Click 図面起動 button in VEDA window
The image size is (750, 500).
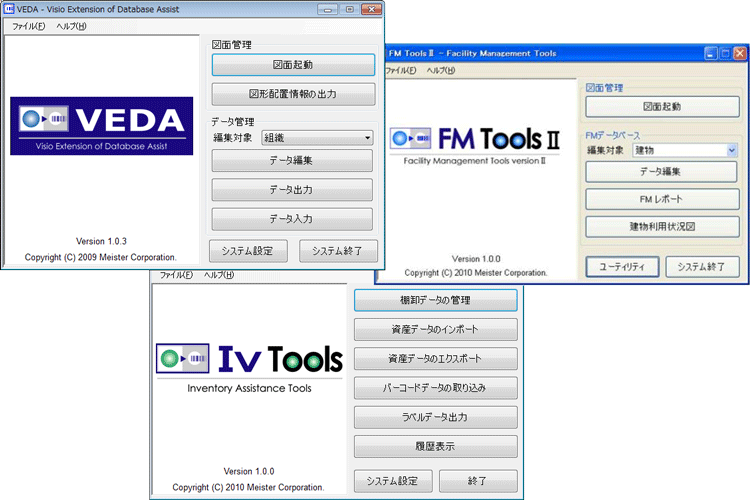293,65
